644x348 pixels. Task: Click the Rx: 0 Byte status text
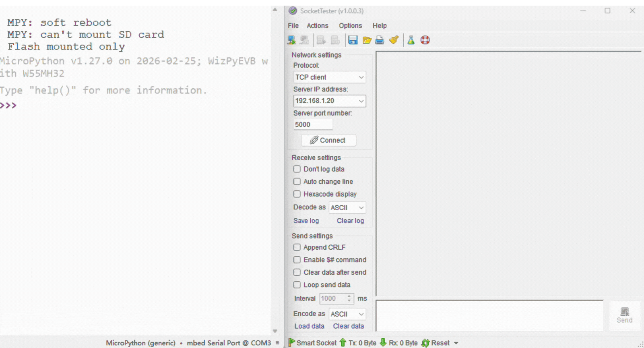(x=403, y=343)
